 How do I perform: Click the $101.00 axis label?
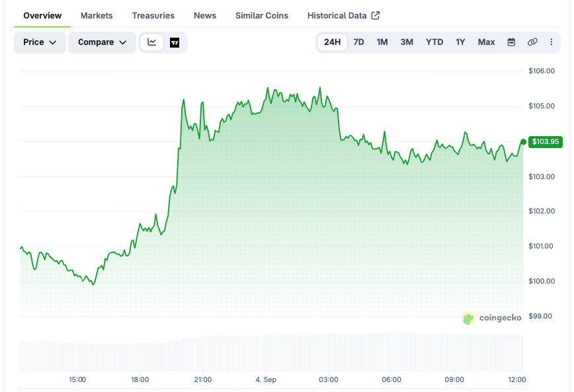tap(541, 247)
